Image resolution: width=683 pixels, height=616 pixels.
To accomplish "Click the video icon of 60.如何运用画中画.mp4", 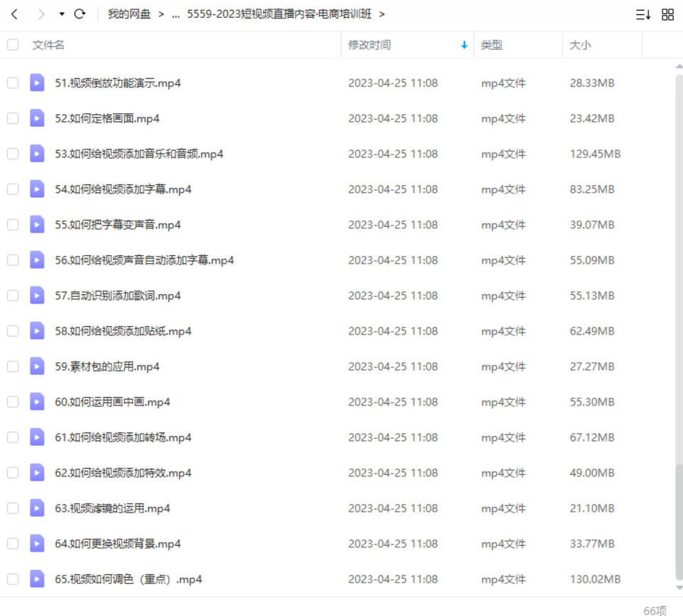I will click(37, 402).
